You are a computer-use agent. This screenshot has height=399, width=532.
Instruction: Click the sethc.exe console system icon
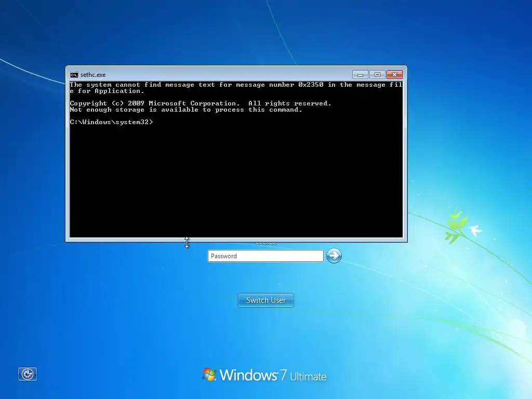(74, 75)
